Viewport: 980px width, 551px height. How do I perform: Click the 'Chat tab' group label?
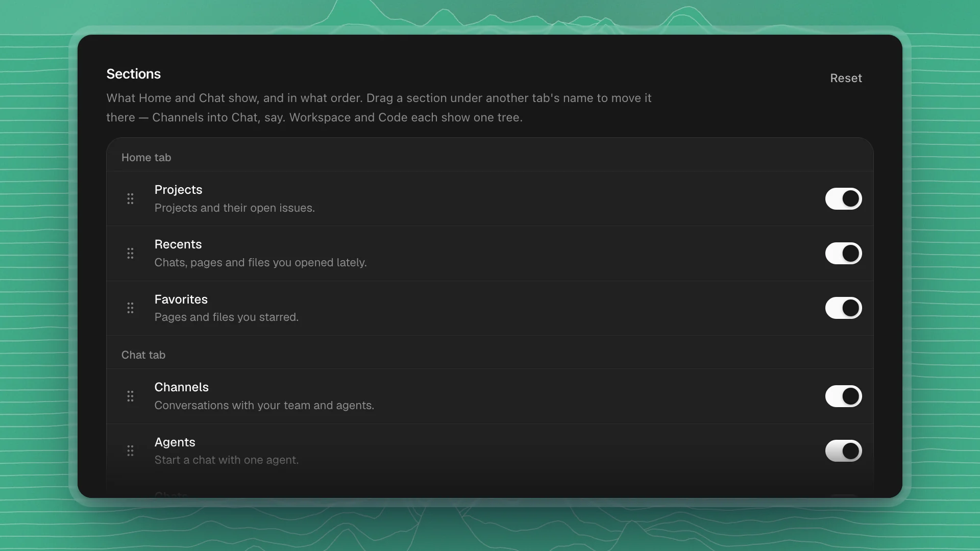click(x=143, y=355)
